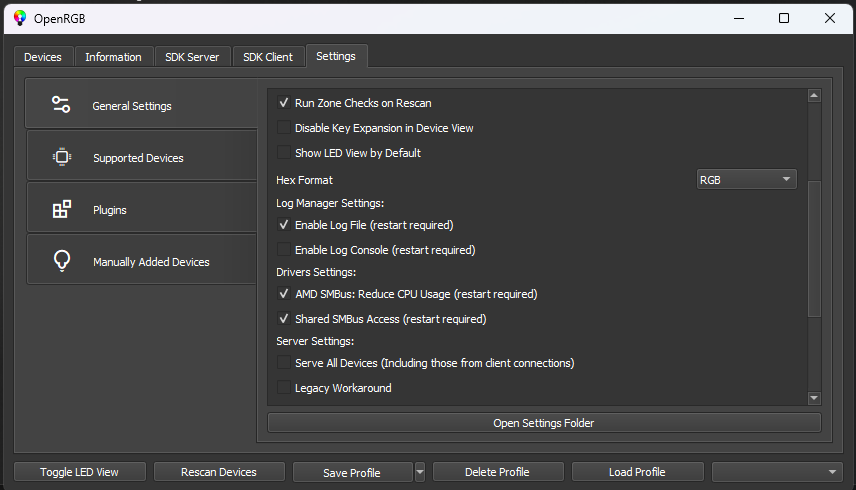Click the scrollbar down arrow in settings list

coord(814,398)
